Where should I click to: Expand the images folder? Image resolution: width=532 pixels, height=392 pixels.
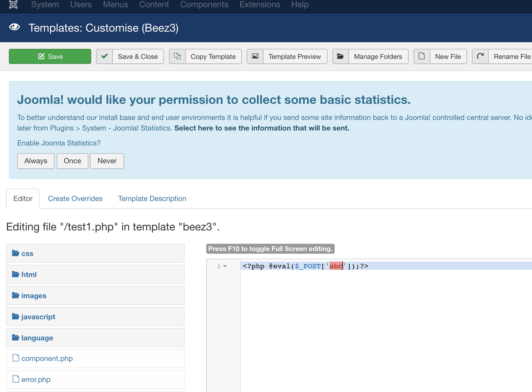(95, 295)
